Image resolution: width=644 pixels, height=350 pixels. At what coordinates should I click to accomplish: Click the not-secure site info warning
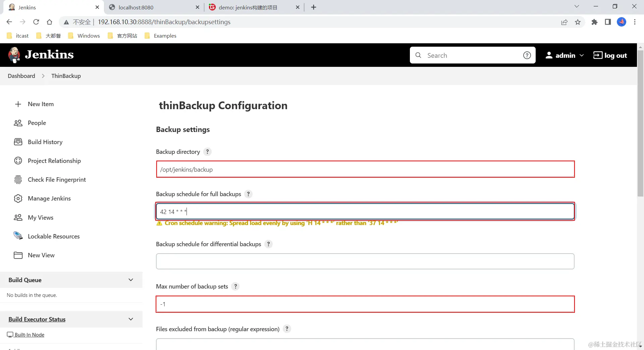coord(77,22)
